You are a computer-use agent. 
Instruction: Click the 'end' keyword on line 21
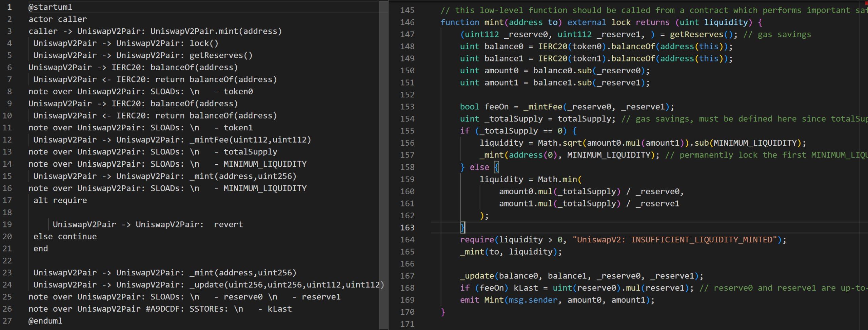point(41,249)
